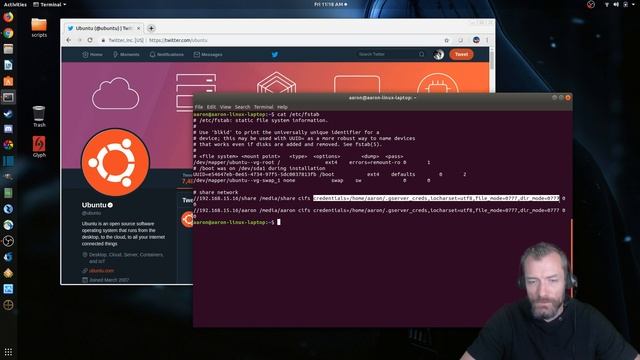Open Ubuntu Software from the dock
This screenshot has height=360, width=640.
(8, 81)
